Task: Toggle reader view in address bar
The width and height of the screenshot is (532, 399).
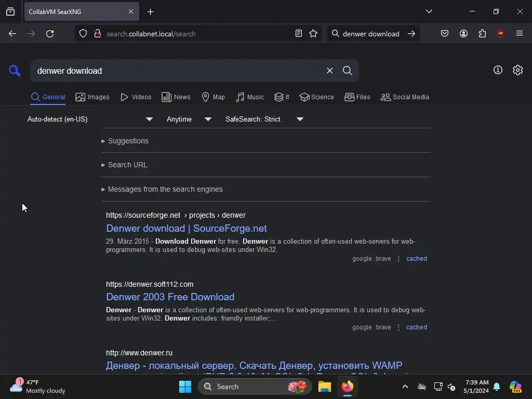Action: click(x=299, y=33)
